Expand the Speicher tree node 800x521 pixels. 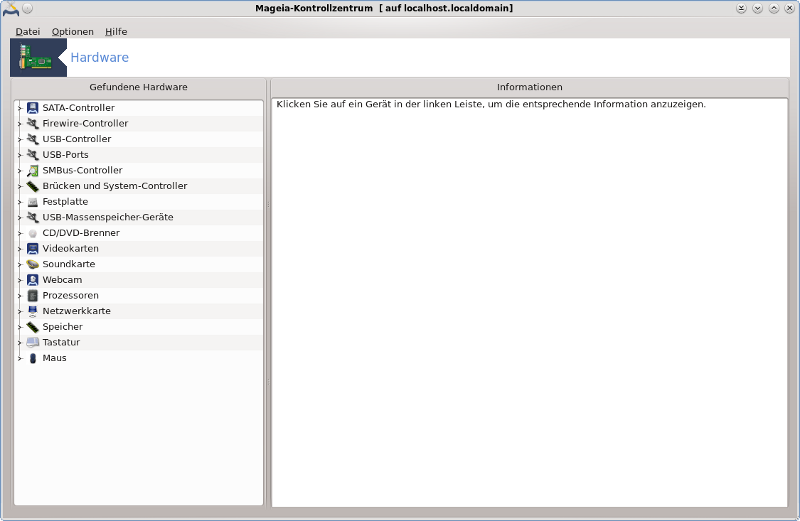click(20, 327)
